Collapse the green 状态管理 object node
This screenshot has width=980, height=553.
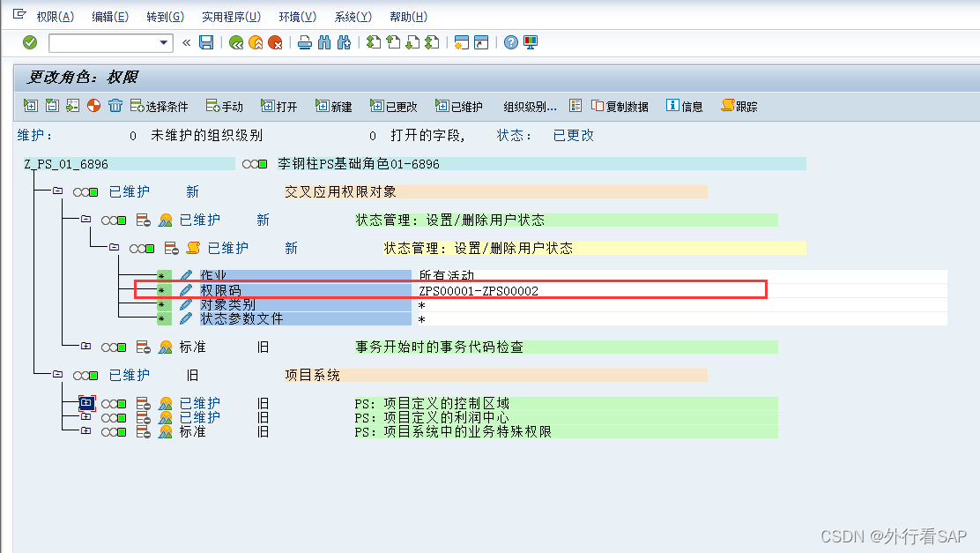click(x=85, y=219)
